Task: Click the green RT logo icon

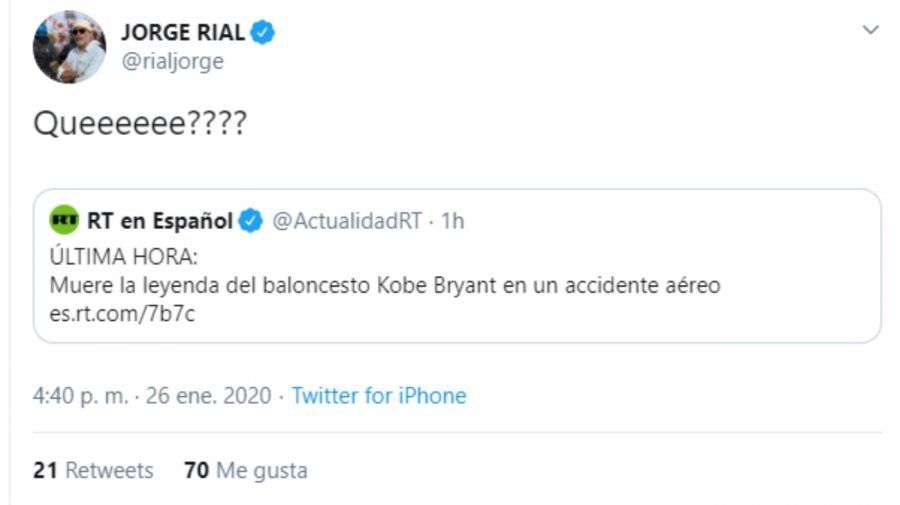Action: (64, 221)
